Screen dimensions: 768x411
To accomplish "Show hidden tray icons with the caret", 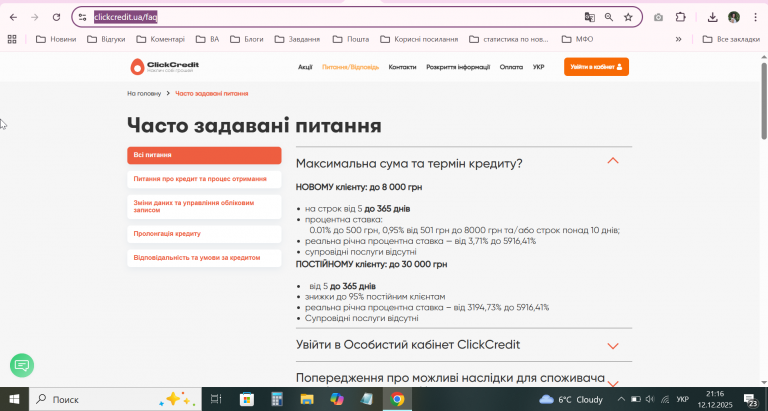I will tap(621, 399).
